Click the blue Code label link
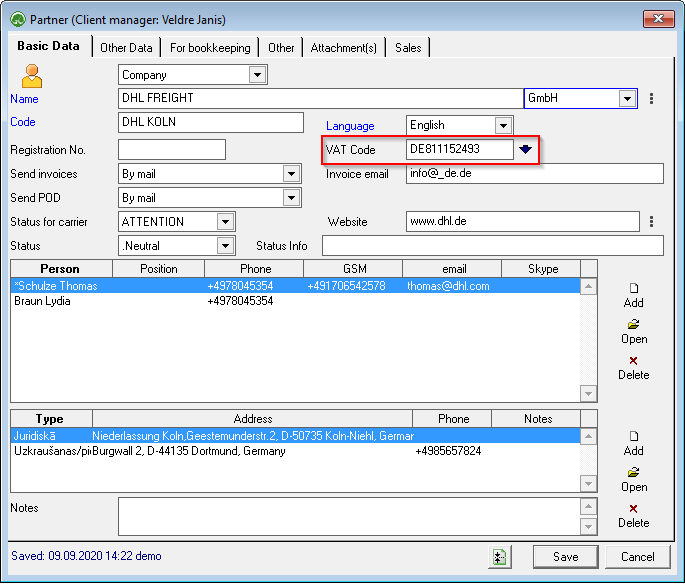 [23, 122]
